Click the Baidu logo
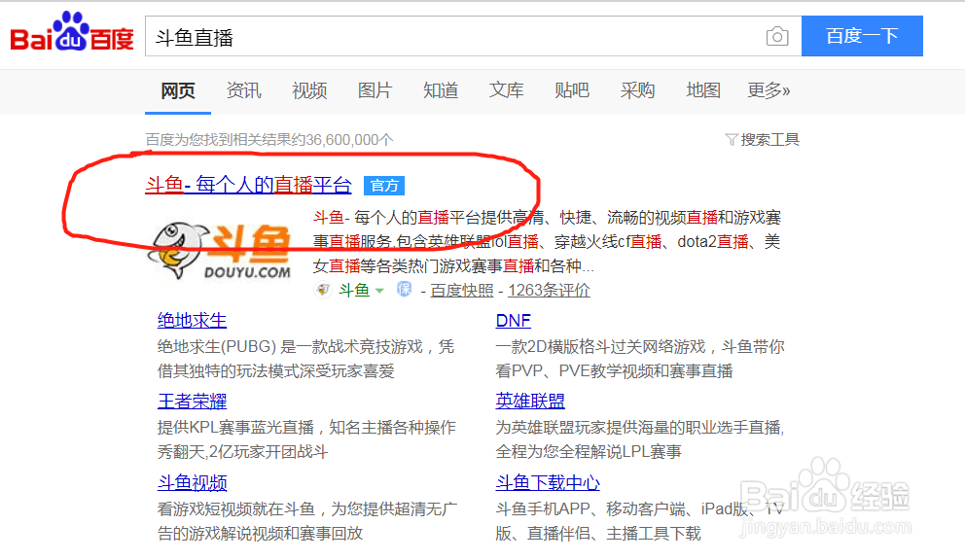The image size is (965, 560). coord(72,32)
